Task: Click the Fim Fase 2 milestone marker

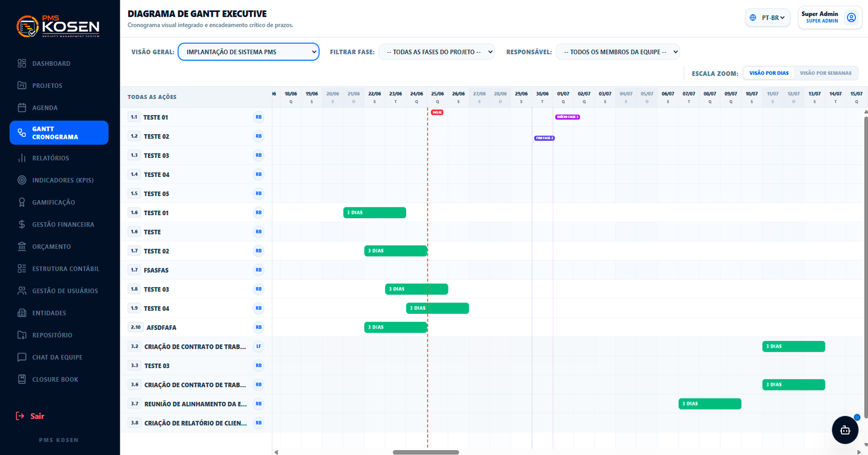Action: 545,138
